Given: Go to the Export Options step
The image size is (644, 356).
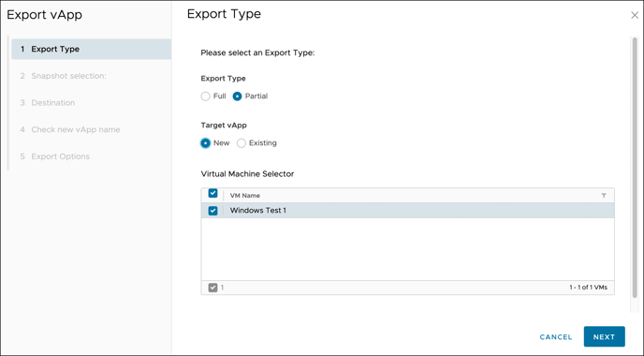Looking at the screenshot, I should [x=91, y=156].
